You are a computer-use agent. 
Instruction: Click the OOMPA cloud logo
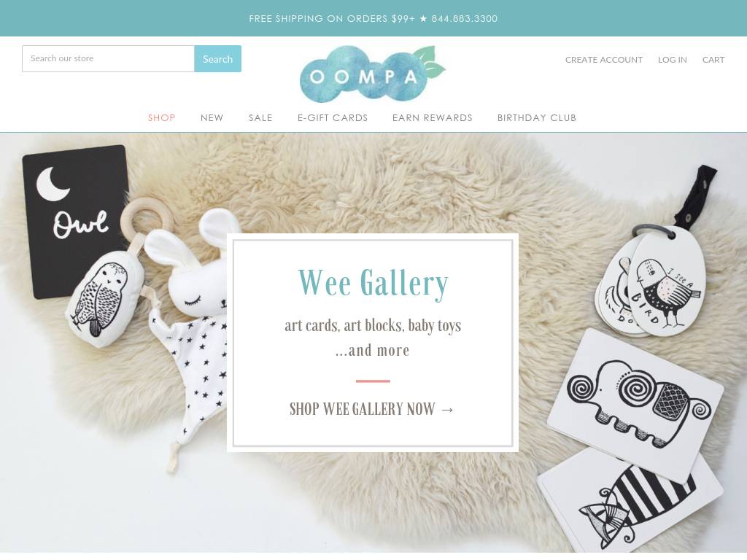(372, 74)
